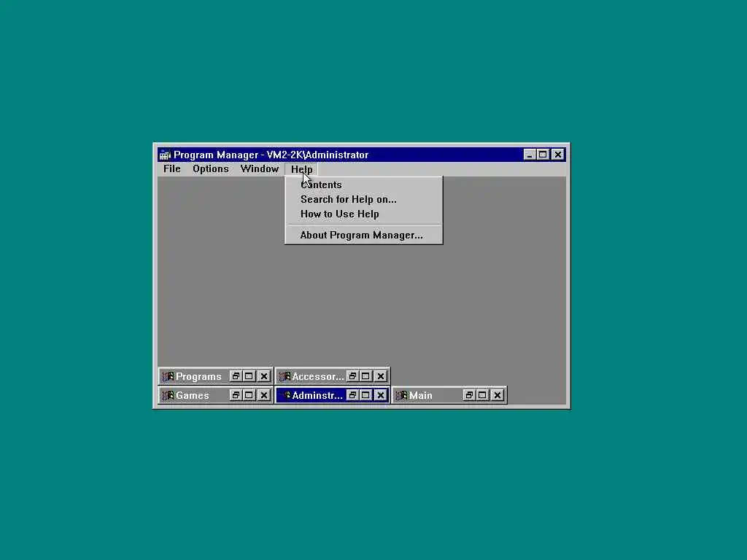Close the Accessories group
Screen dimensions: 747x560
click(381, 376)
